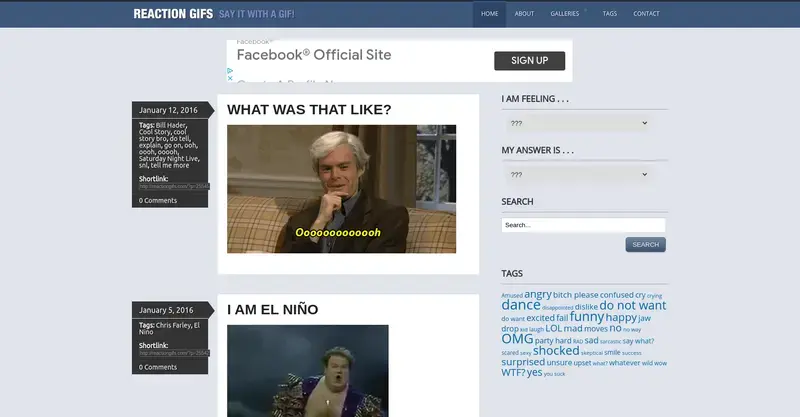Go to the About page
This screenshot has height=417, width=800.
[x=524, y=14]
